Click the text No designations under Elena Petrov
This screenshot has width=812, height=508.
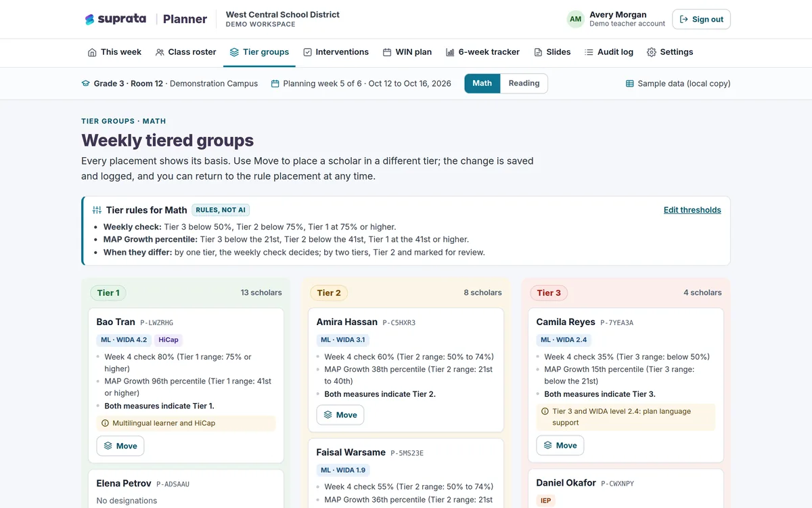pyautogui.click(x=127, y=501)
